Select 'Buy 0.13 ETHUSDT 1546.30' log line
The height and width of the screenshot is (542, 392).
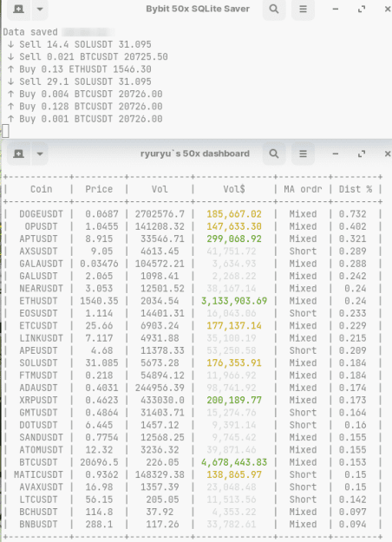(x=80, y=69)
